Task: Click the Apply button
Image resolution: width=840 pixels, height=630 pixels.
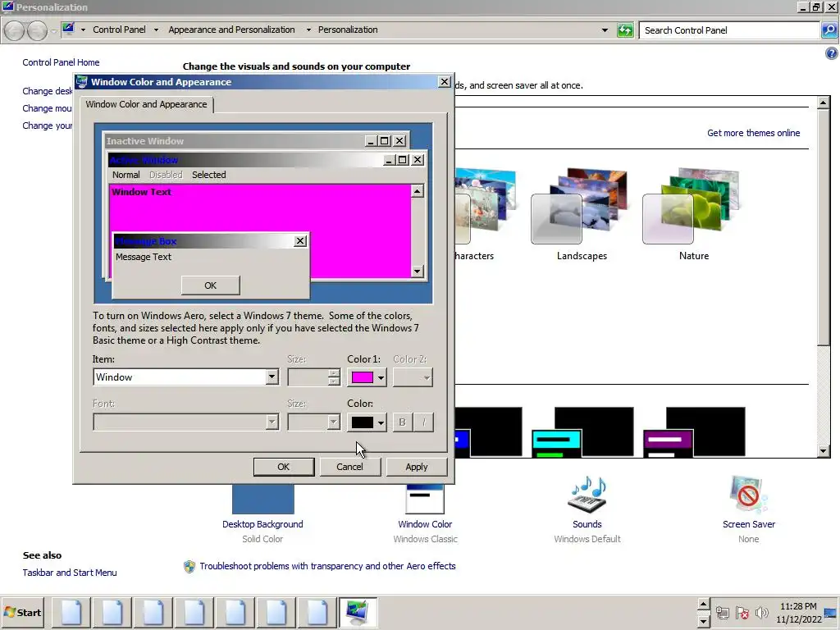Action: click(x=416, y=467)
